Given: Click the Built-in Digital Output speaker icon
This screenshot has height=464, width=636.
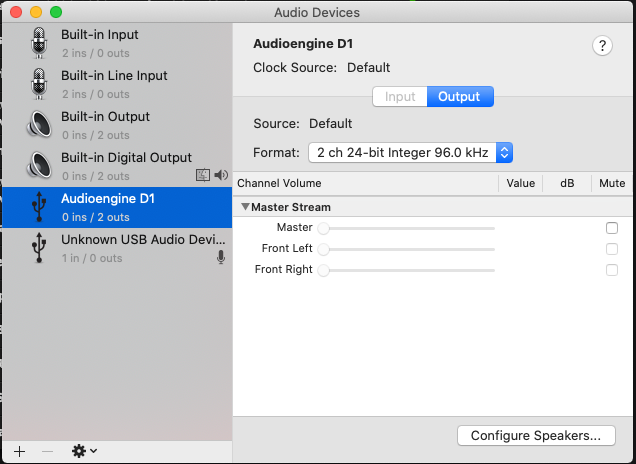Looking at the screenshot, I should pyautogui.click(x=39, y=165).
